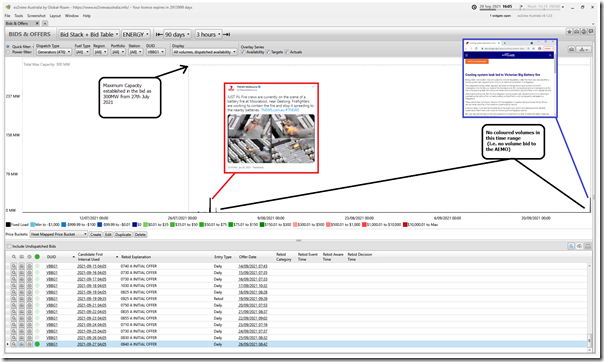Open offer date link 14/09/2021 07:43

[253, 266]
